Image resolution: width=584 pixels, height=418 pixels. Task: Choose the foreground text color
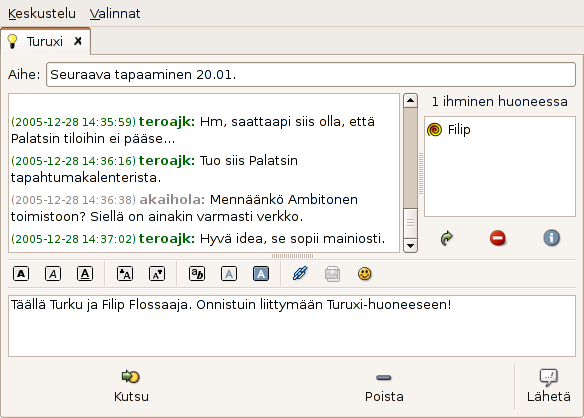(x=229, y=274)
